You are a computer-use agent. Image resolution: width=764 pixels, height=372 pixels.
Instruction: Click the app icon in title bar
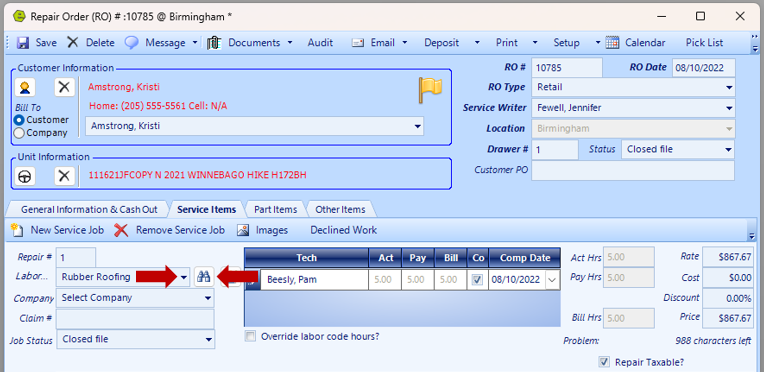coord(19,16)
